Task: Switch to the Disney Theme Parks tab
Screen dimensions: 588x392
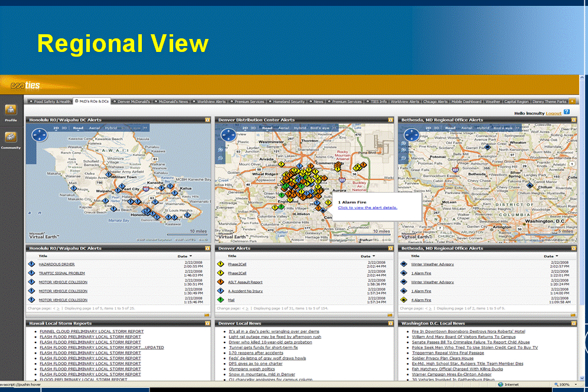Action: point(550,102)
